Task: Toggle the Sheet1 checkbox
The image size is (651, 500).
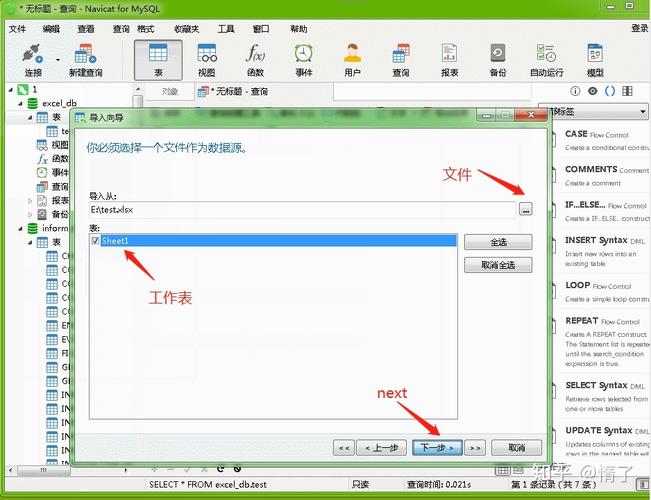Action: 95,240
